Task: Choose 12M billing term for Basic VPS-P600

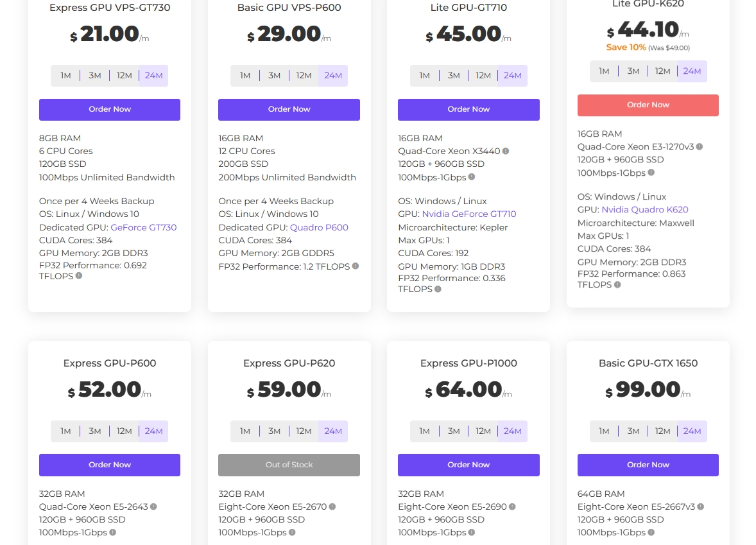Action: click(x=304, y=76)
